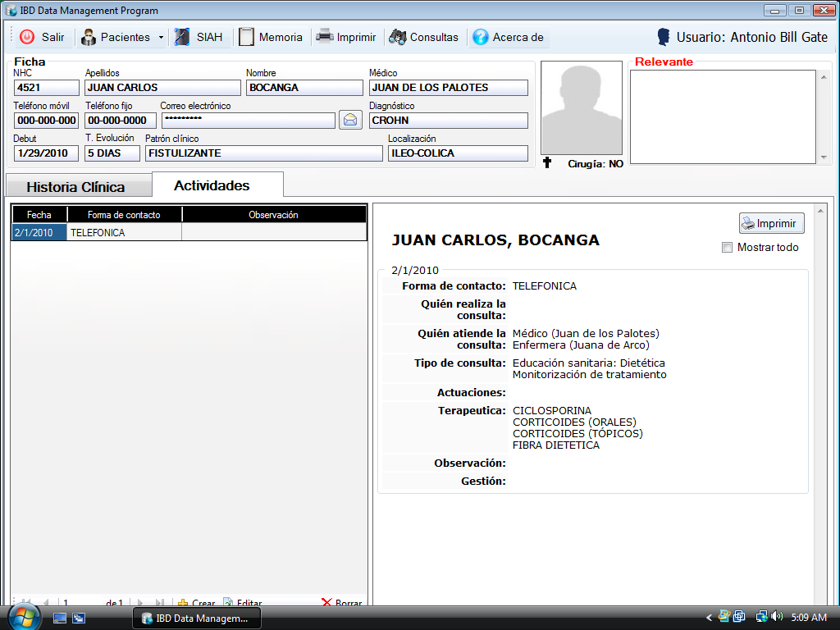Click the last record navigation arrow
Screen dimensions: 840x630
pyautogui.click(x=160, y=600)
